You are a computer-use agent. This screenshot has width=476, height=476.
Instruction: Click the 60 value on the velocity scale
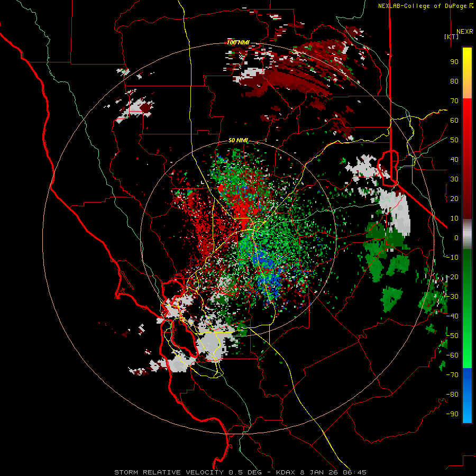coord(454,121)
